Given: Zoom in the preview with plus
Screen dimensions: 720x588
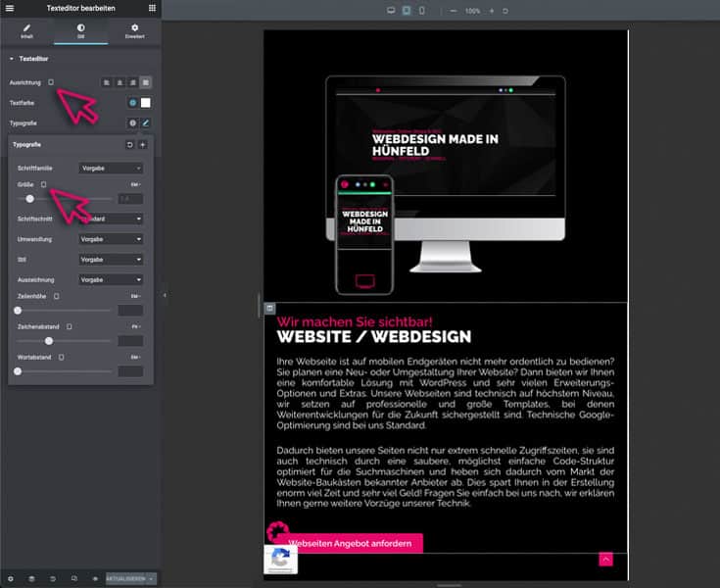Looking at the screenshot, I should point(492,11).
